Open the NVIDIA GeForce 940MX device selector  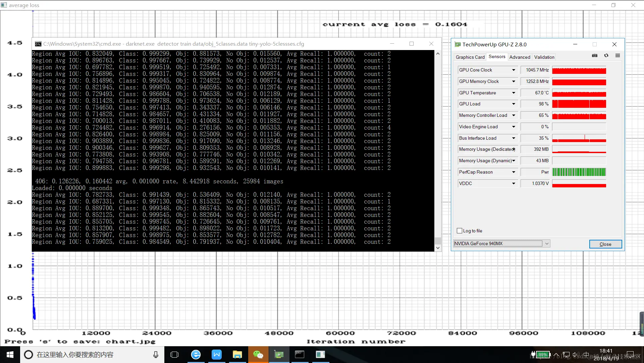pyautogui.click(x=547, y=244)
